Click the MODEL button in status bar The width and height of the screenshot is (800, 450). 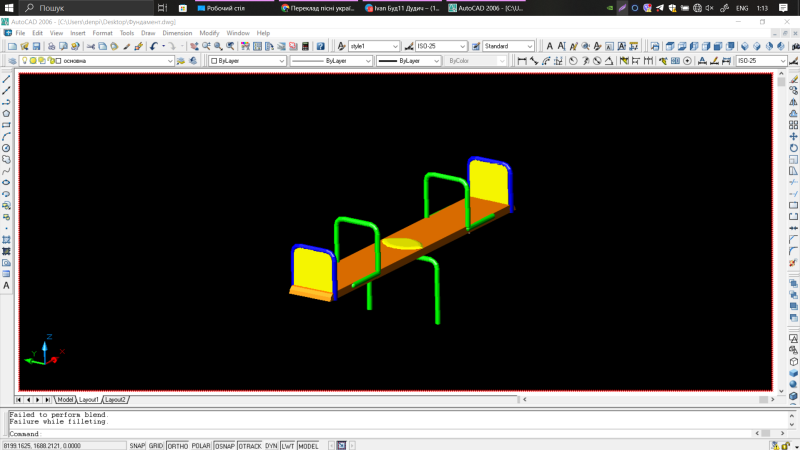click(309, 445)
